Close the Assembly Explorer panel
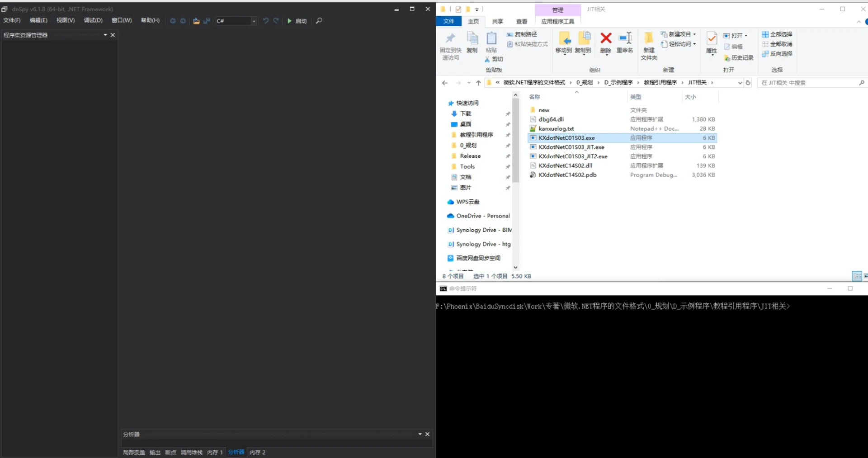Viewport: 868px width, 458px height. [113, 35]
